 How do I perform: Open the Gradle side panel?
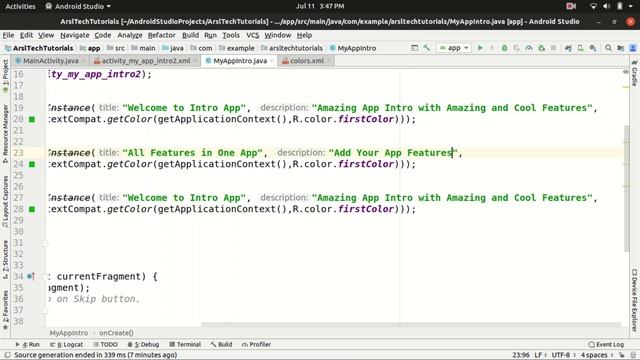tap(634, 73)
